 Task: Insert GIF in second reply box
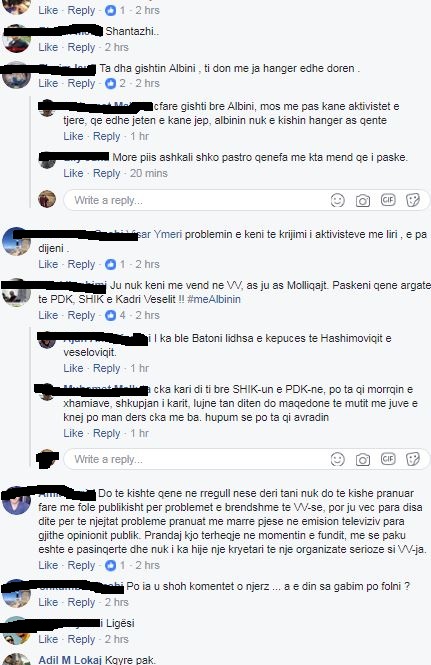click(388, 458)
